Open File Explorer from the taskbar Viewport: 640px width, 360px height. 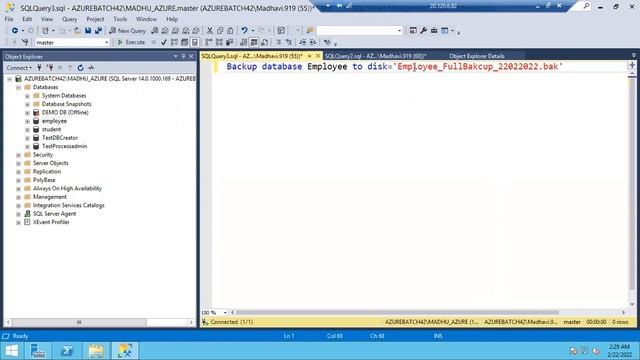click(x=96, y=351)
